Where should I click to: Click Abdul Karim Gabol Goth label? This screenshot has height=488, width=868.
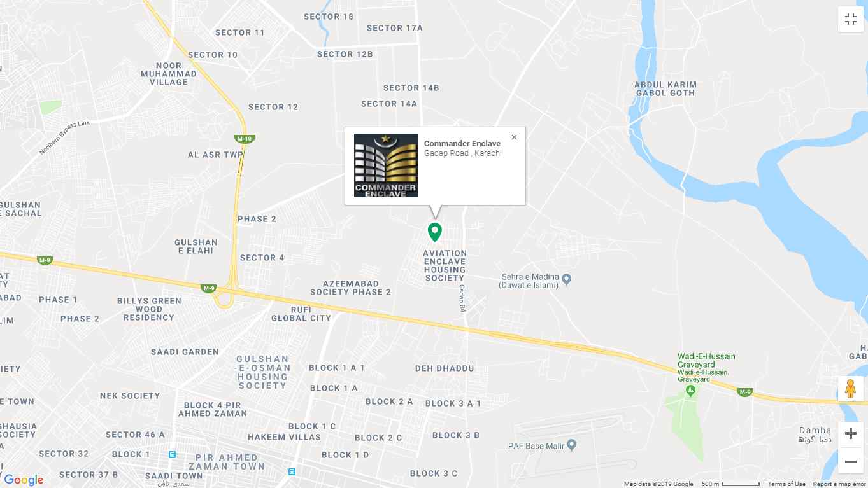click(x=665, y=88)
